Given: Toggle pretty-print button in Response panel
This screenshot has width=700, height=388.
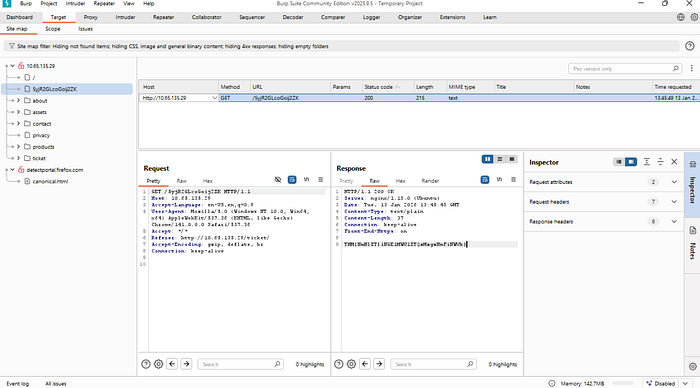Looking at the screenshot, I should coord(485,179).
